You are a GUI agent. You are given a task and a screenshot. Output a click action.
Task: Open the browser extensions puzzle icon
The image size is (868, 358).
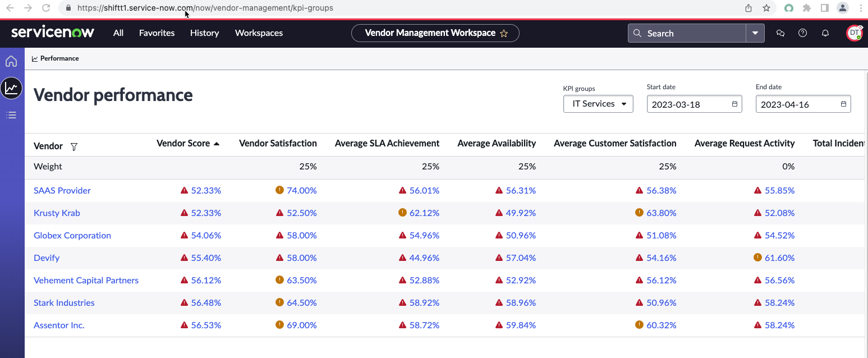tap(807, 8)
